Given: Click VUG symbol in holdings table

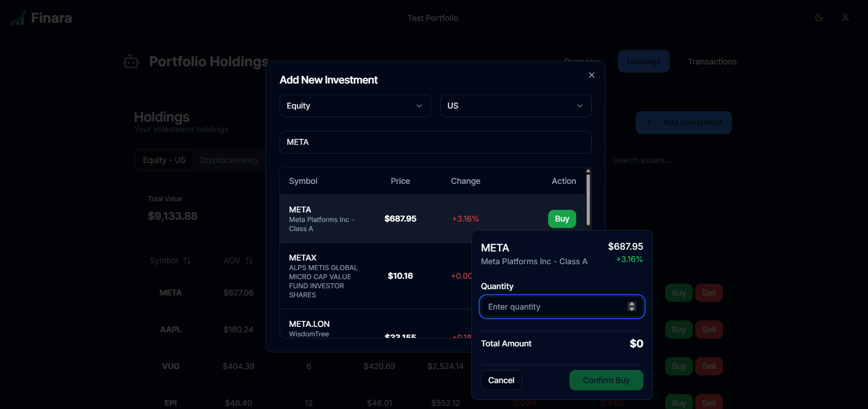Looking at the screenshot, I should 171,366.
